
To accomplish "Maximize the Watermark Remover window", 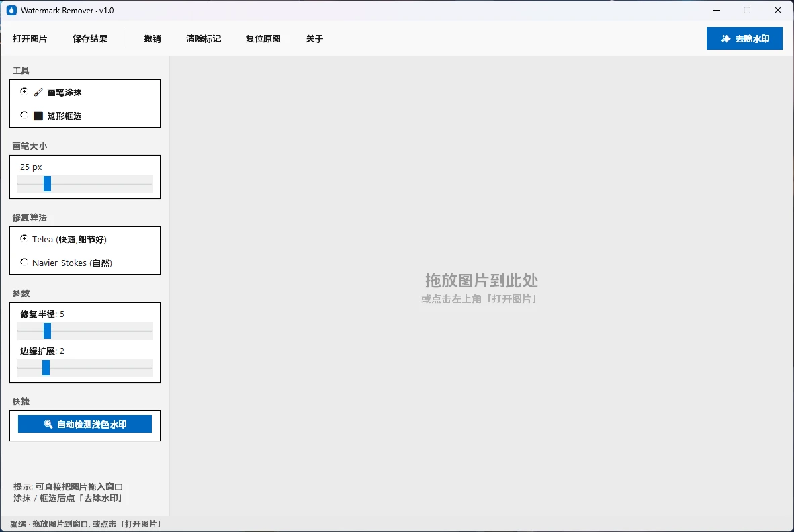I will pos(747,10).
